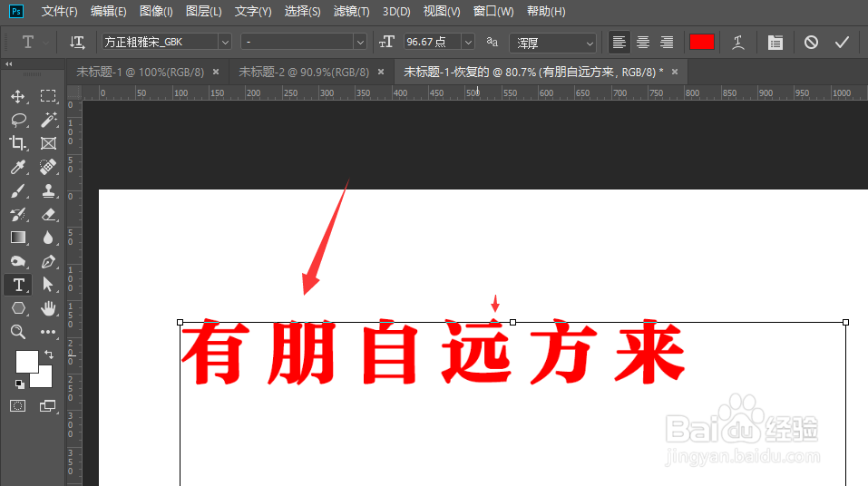The image size is (868, 486).
Task: Switch to 未标题-1 @ 100% tab
Action: pos(140,72)
